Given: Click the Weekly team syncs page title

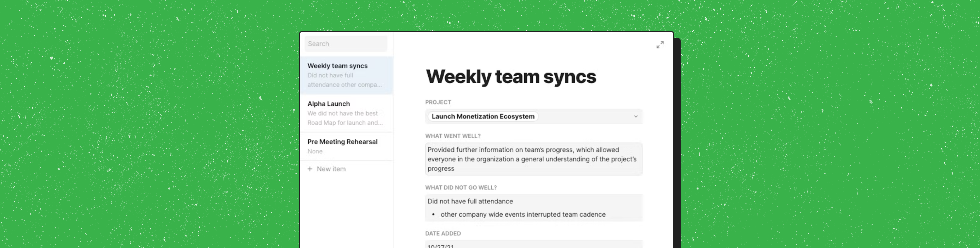Looking at the screenshot, I should (511, 77).
